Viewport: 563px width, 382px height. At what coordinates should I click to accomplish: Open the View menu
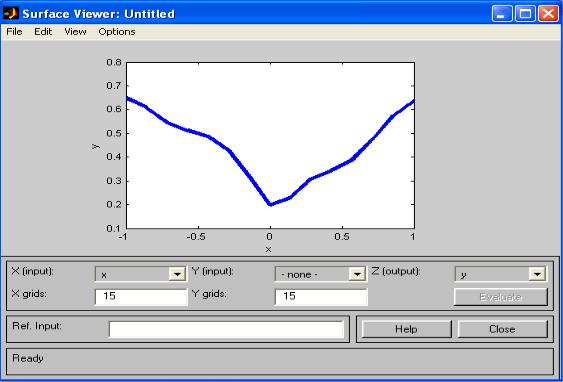click(x=75, y=32)
